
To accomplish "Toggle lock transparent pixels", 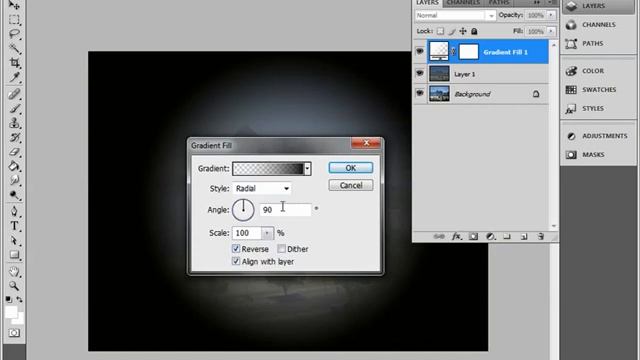I will 440,31.
